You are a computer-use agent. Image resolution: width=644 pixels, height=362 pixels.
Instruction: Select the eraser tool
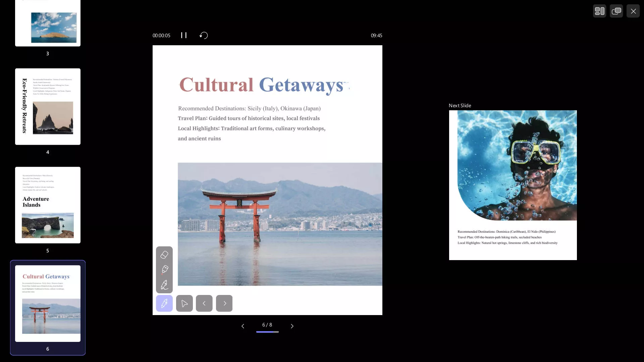pyautogui.click(x=164, y=255)
